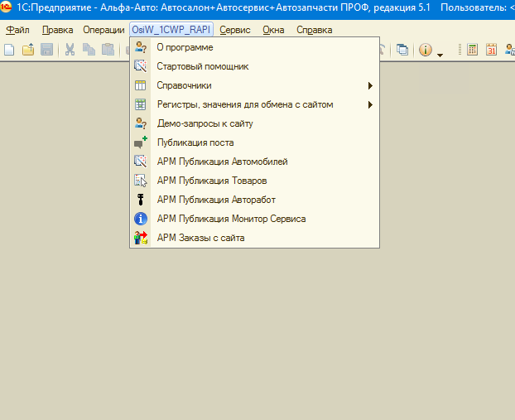
Task: Click the Публикация поста comment-plus icon
Action: click(141, 142)
